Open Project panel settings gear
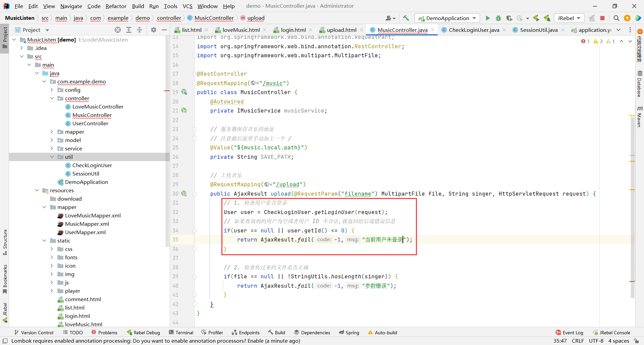Screen dimensions: 644x345 [154, 30]
